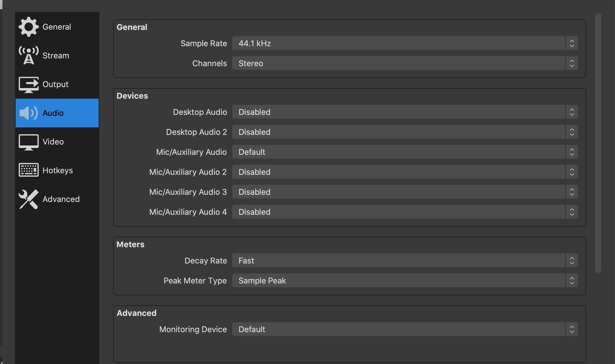Switch to the Hotkeys settings tab
The width and height of the screenshot is (615, 364).
tap(57, 170)
